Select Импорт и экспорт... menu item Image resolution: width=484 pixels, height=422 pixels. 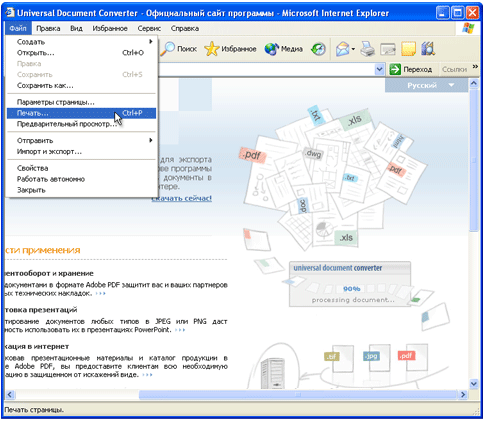coord(81,152)
